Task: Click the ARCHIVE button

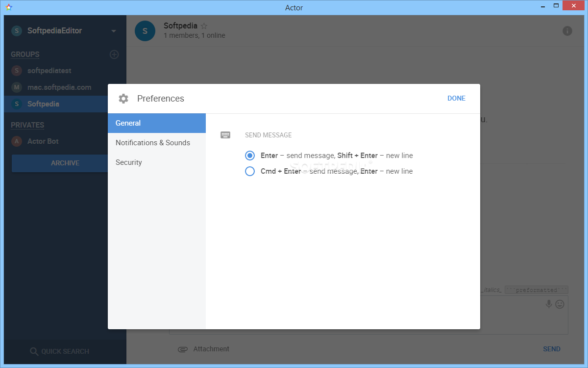Action: point(60,163)
